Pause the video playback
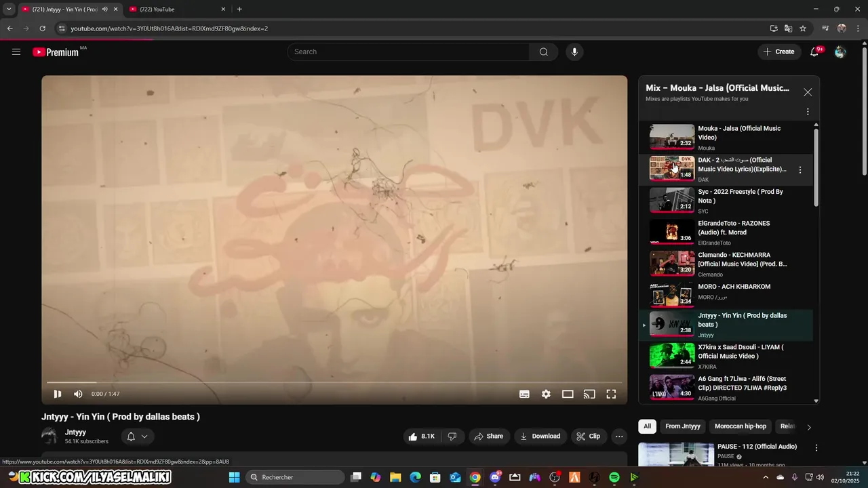This screenshot has width=868, height=488. coord(58,394)
